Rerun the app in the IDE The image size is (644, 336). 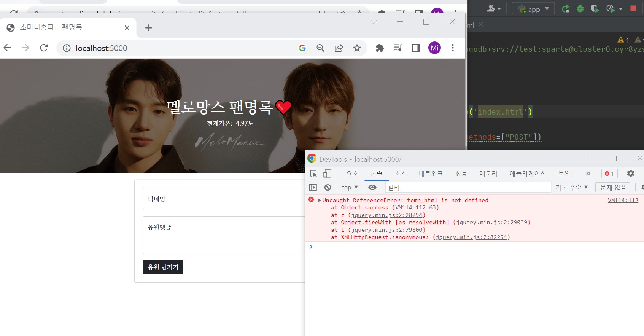[565, 8]
